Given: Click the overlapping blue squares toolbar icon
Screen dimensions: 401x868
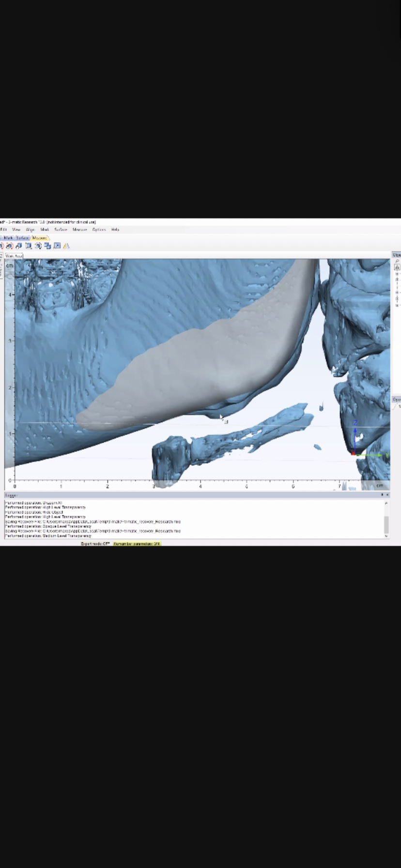Looking at the screenshot, I should pyautogui.click(x=47, y=246).
